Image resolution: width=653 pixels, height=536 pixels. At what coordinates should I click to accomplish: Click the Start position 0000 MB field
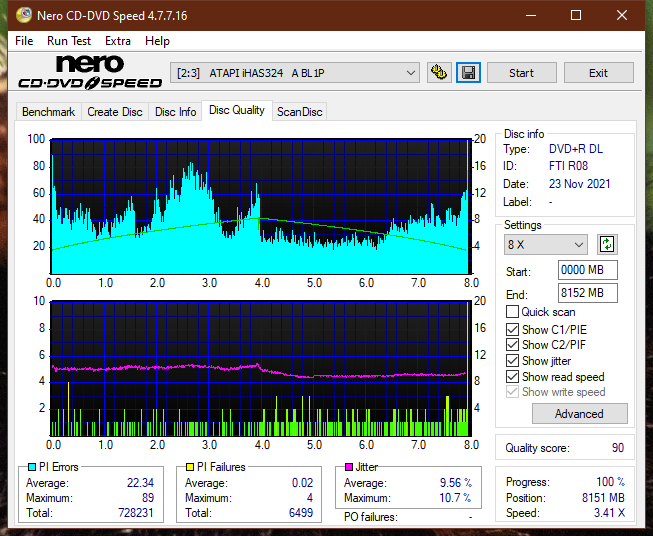coord(588,270)
